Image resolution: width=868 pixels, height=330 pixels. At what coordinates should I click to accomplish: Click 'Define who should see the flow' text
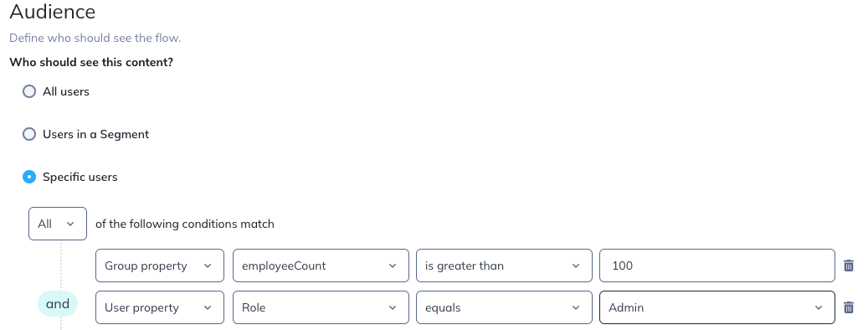(x=95, y=39)
